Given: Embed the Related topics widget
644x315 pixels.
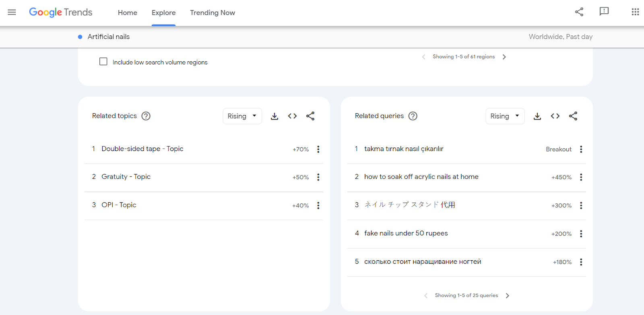Looking at the screenshot, I should click(293, 116).
